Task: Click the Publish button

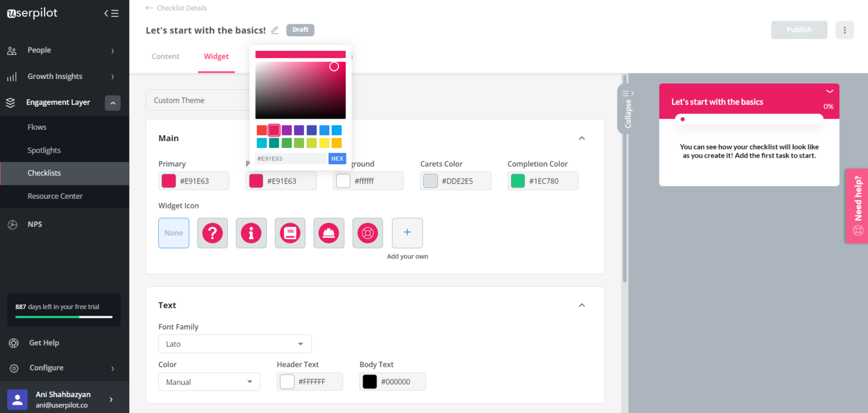Action: [x=799, y=29]
